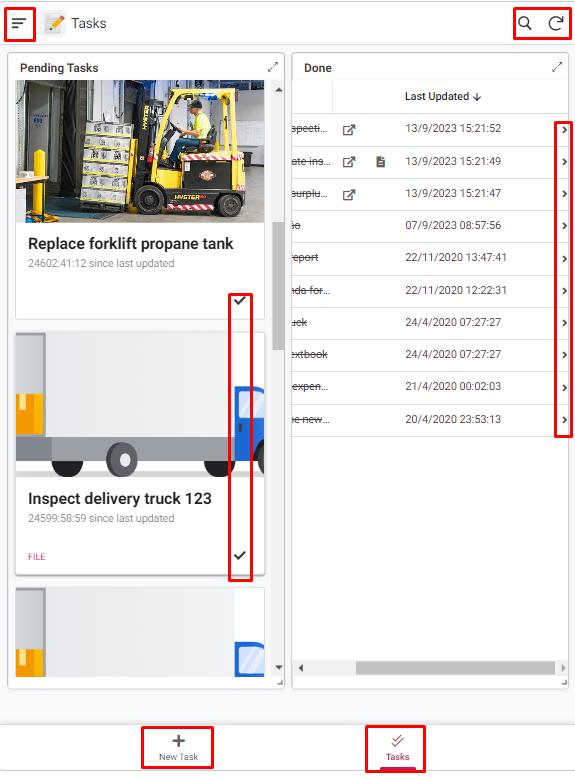Viewport: 575px width, 779px height.
Task: Click scroll down arrow in Pending Tasks
Action: [x=279, y=667]
